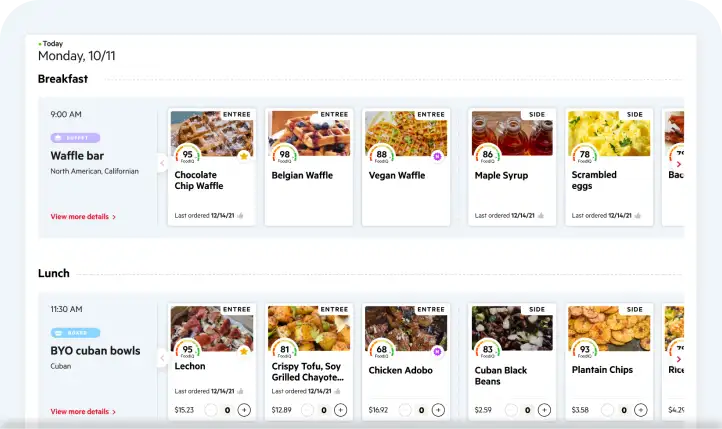
Task: Open the Plantain Chips food photo
Action: [609, 326]
